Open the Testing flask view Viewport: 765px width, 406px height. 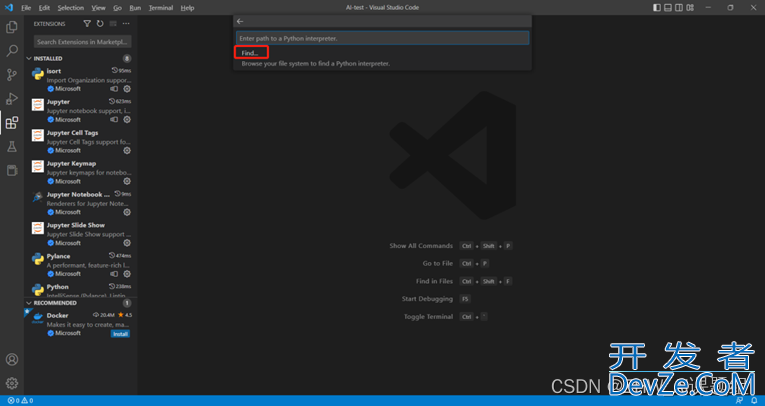click(12, 146)
